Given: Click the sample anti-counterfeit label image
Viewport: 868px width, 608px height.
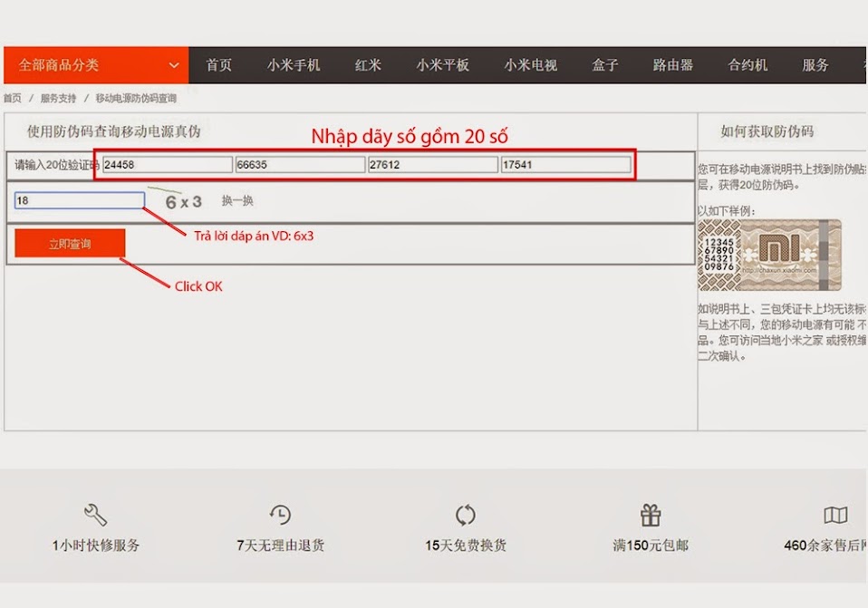Looking at the screenshot, I should point(769,255).
